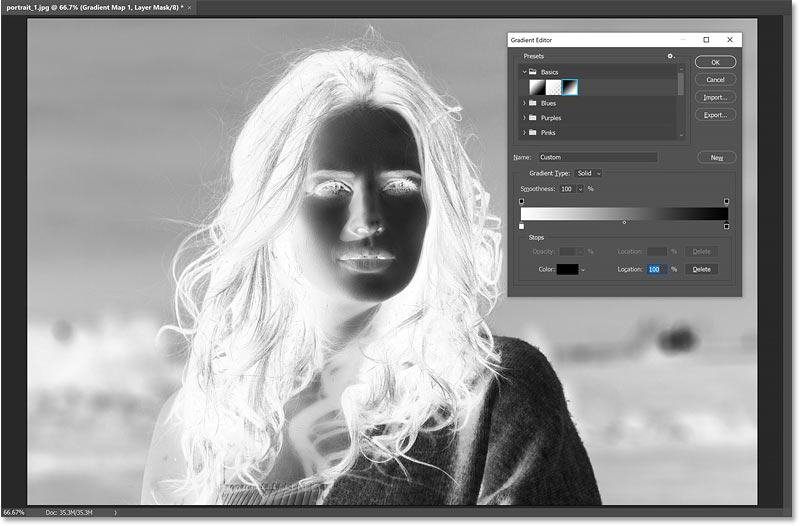Open the Presets gear menu
The width and height of the screenshot is (802, 526).
(x=671, y=56)
